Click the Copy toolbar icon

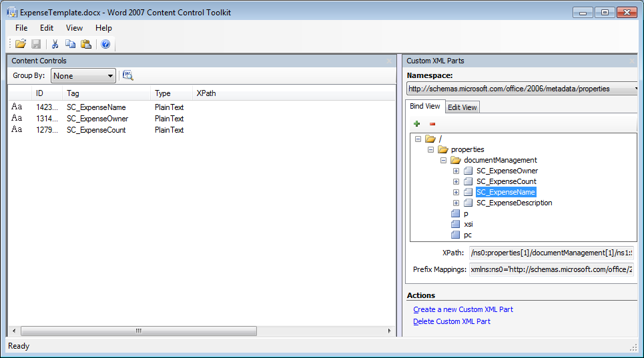point(70,44)
